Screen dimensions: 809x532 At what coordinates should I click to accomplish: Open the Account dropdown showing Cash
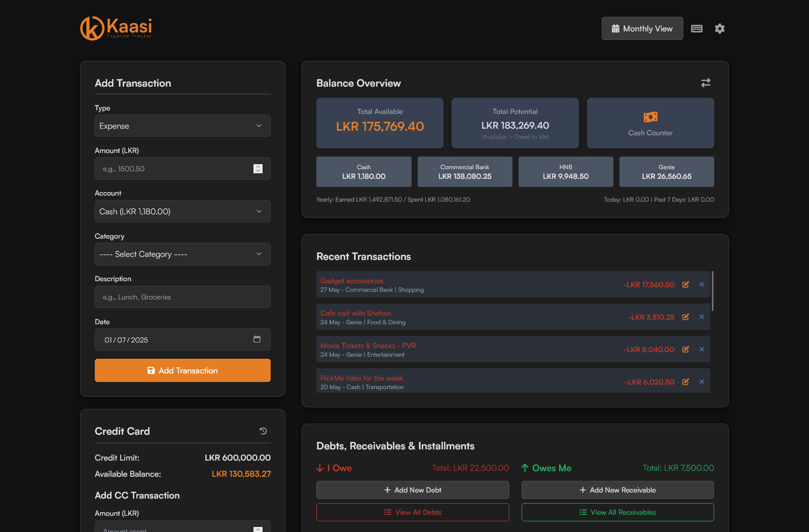pyautogui.click(x=182, y=212)
